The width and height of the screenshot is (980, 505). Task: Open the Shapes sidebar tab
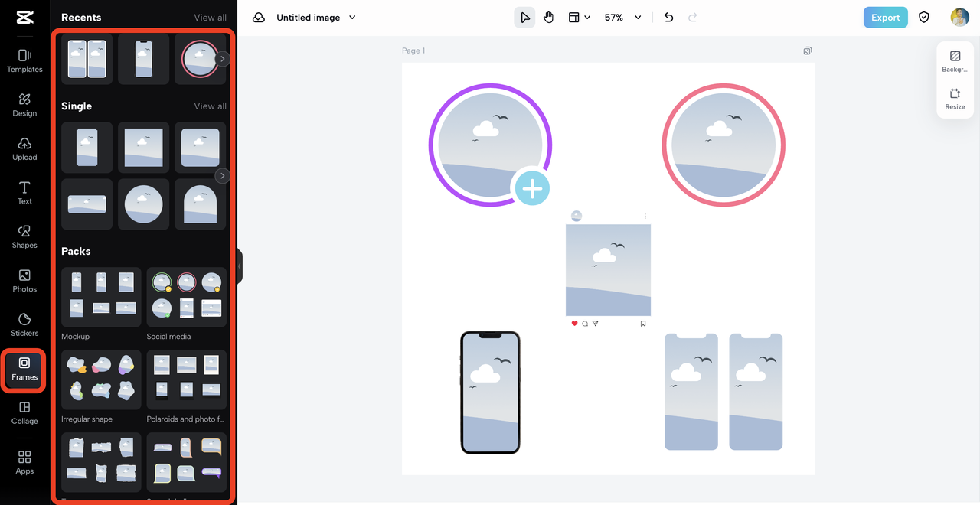24,237
